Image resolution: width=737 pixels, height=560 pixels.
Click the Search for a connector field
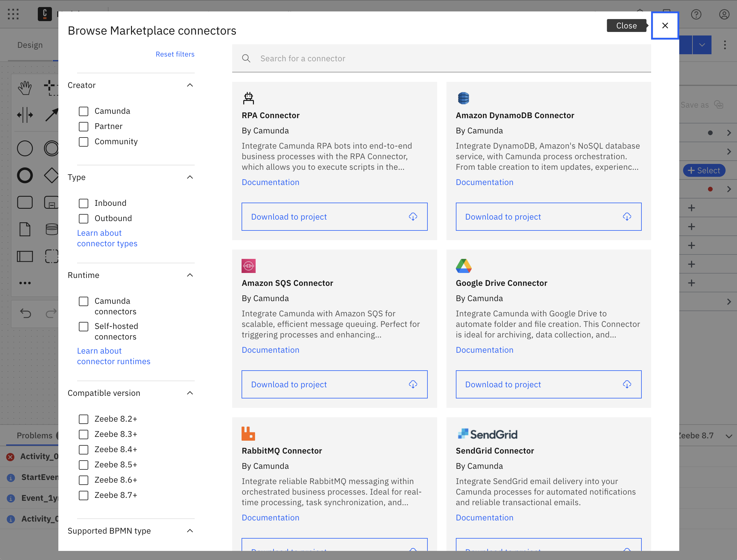tap(441, 58)
